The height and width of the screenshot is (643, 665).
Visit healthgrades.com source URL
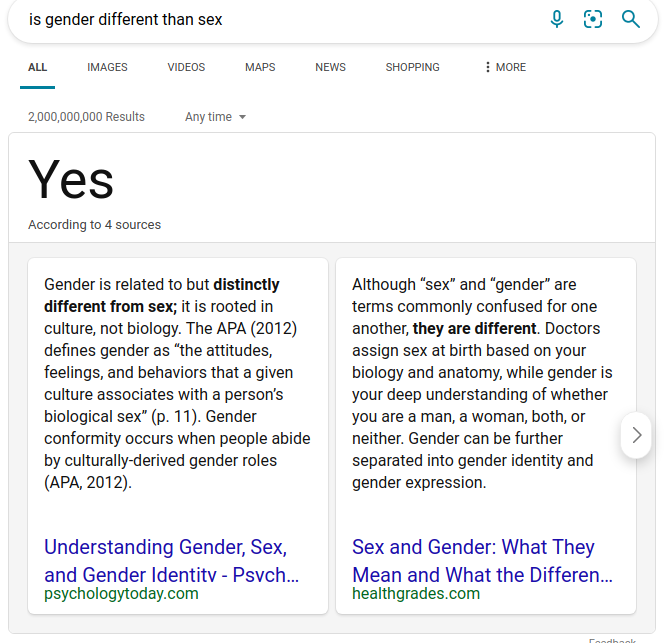(416, 593)
